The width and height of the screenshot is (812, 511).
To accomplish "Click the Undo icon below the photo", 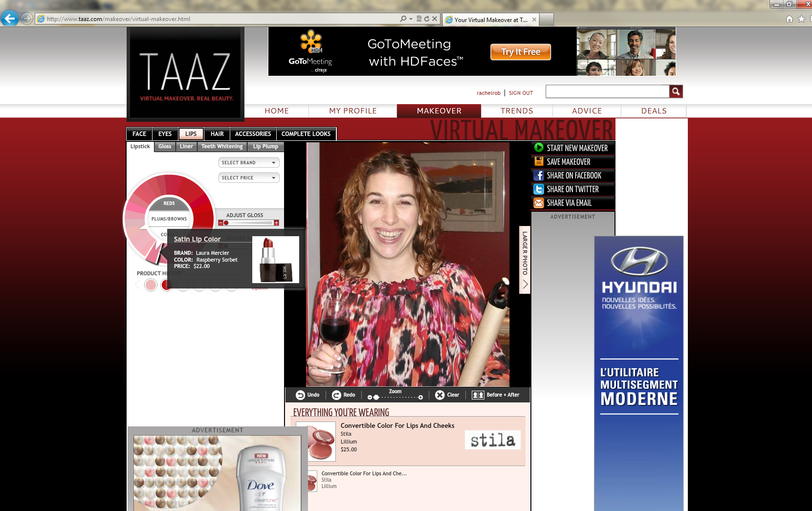I will (300, 395).
